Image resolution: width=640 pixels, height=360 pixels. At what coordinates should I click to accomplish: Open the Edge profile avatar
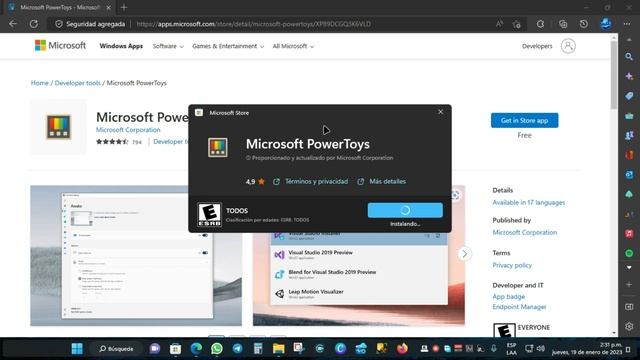[606, 24]
